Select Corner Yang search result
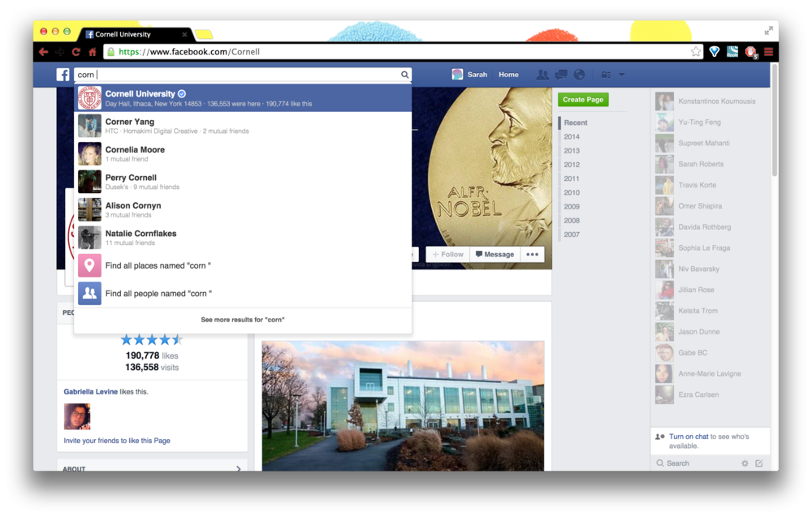 click(243, 126)
